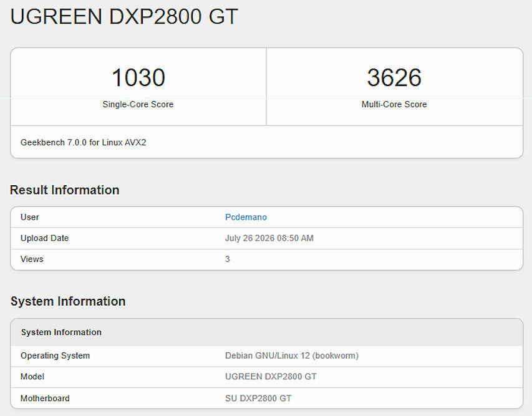
Task: Click the Operating System row label
Action: coord(56,356)
